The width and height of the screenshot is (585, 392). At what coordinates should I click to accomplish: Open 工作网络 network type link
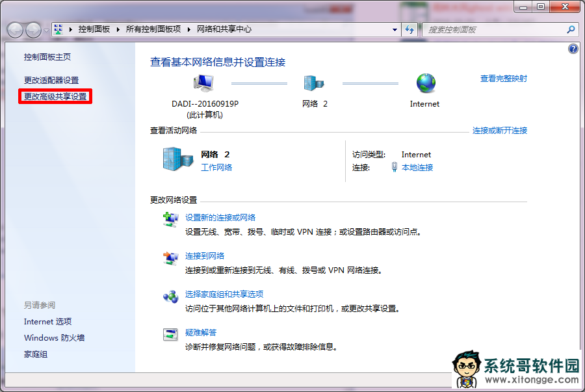(x=216, y=168)
